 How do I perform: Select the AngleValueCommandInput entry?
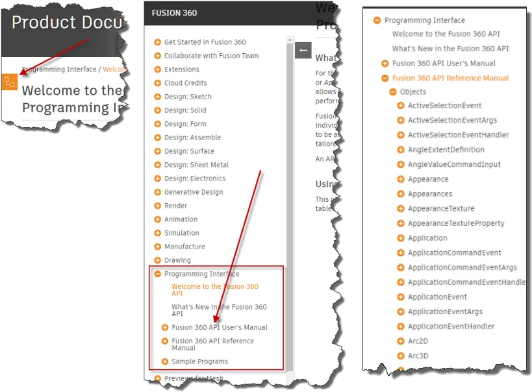coord(454,164)
